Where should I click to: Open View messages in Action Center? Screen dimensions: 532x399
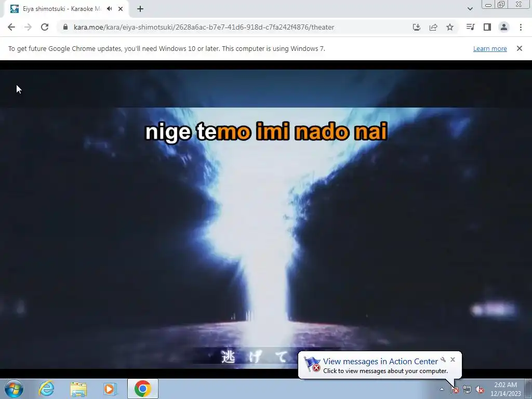coord(380,362)
